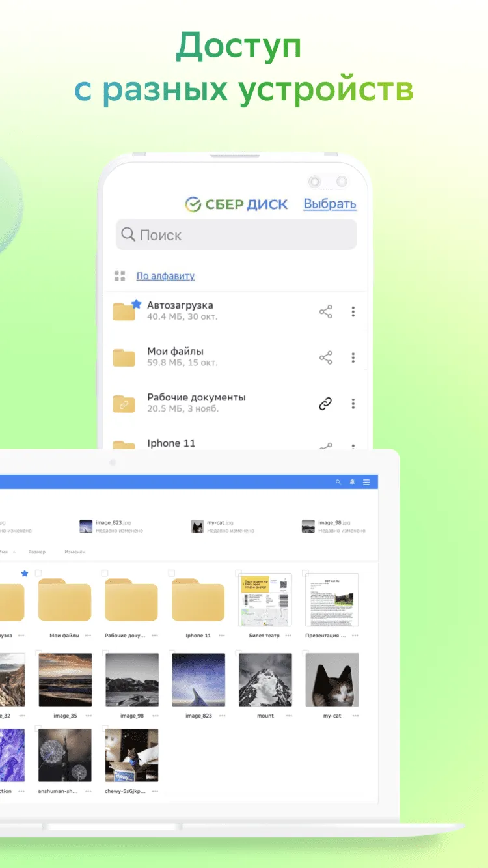Open the По алфавиту sort selector on phone

point(165,276)
